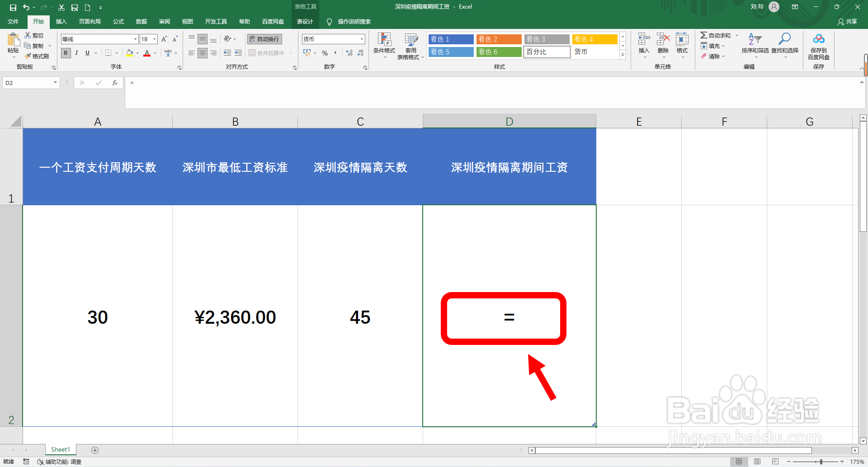Click the Save icon in the quick access toolbar
Viewport: 868px width, 467px height.
tap(13, 7)
